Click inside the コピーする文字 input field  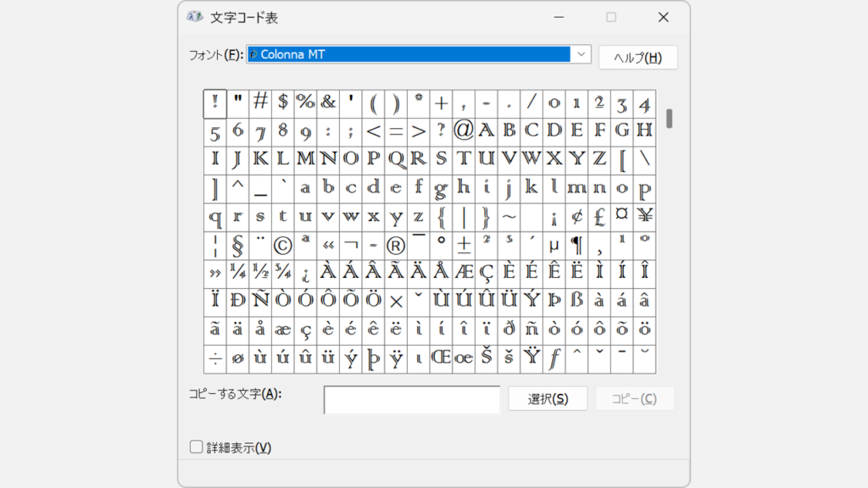click(411, 399)
